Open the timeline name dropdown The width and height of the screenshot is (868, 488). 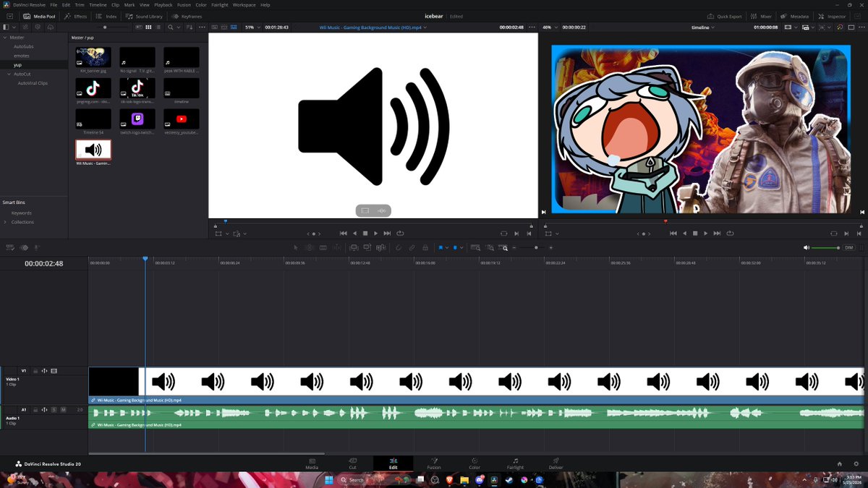point(703,27)
